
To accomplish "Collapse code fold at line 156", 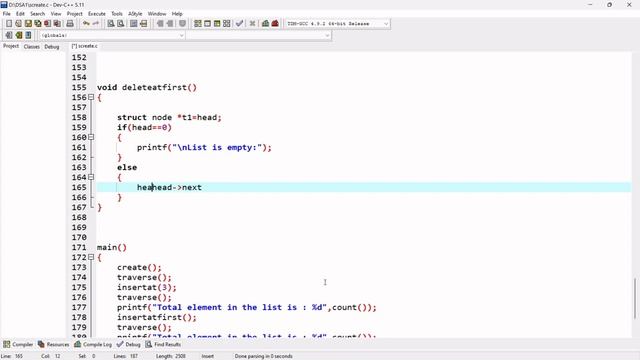I will [x=91, y=98].
